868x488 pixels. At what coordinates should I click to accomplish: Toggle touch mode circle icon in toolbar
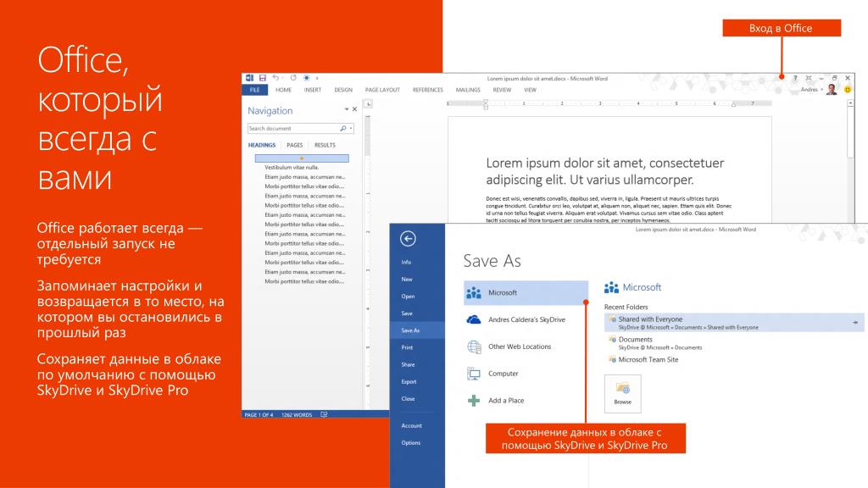click(307, 78)
